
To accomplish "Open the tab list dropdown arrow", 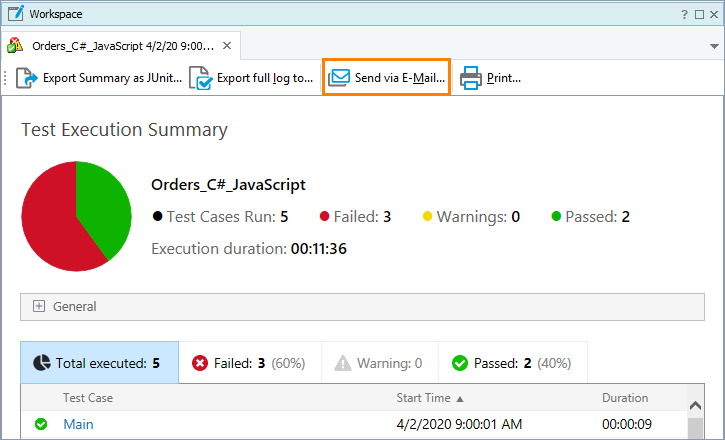I will tap(711, 46).
